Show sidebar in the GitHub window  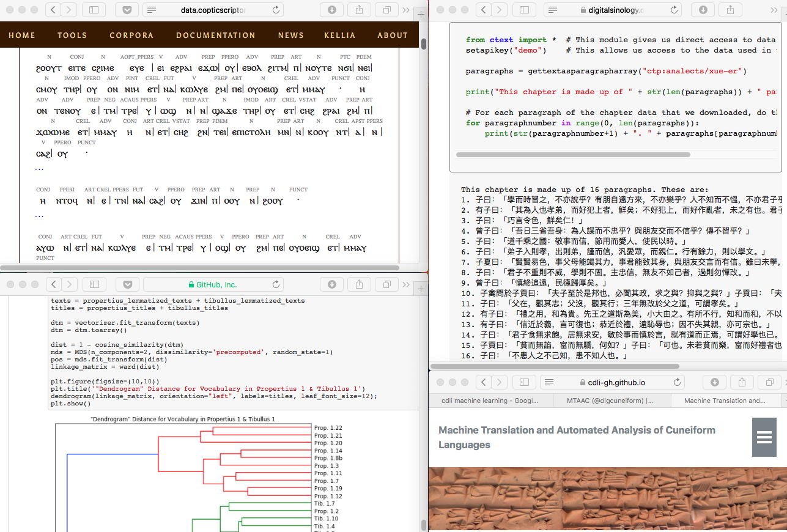94,284
